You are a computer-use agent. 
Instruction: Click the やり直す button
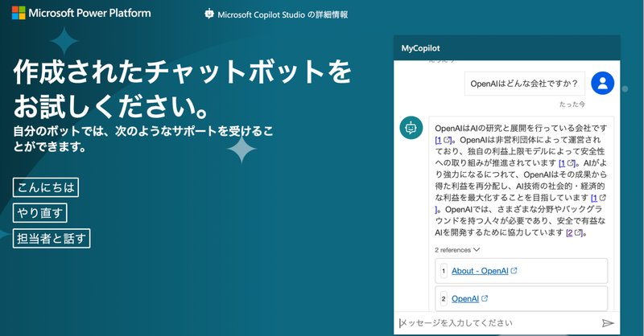coord(39,213)
